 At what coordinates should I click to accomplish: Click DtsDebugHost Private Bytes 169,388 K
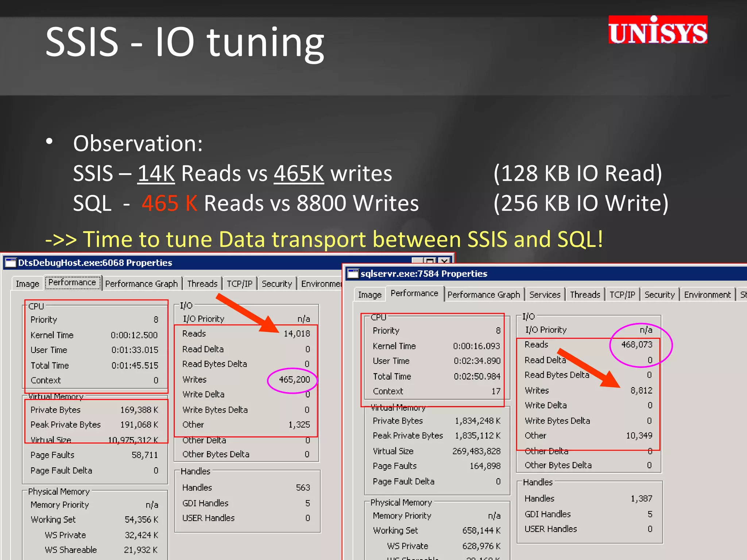click(x=139, y=410)
